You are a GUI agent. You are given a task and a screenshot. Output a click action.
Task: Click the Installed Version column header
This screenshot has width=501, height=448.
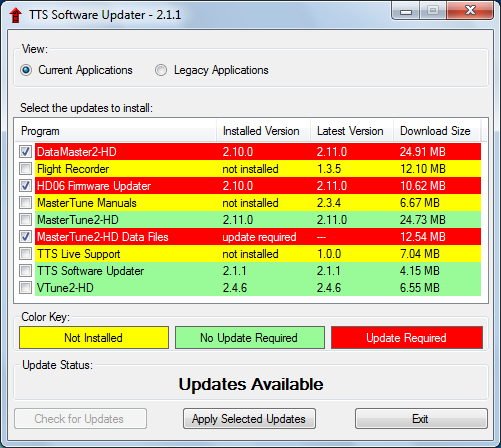(x=264, y=131)
